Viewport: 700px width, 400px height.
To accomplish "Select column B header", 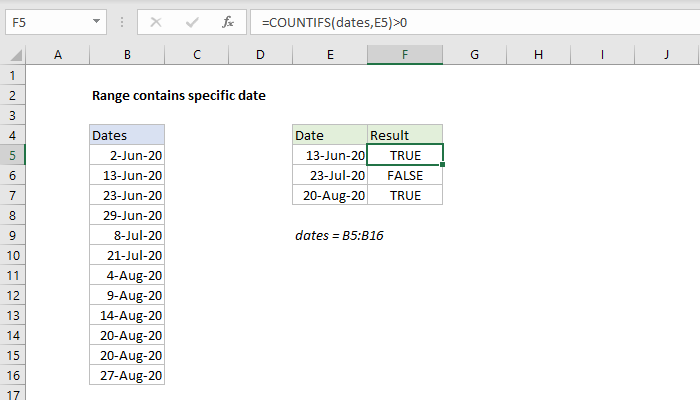I will tap(127, 55).
